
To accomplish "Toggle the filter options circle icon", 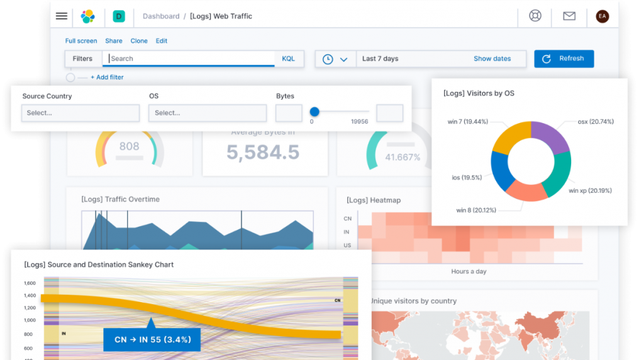I will pos(70,77).
